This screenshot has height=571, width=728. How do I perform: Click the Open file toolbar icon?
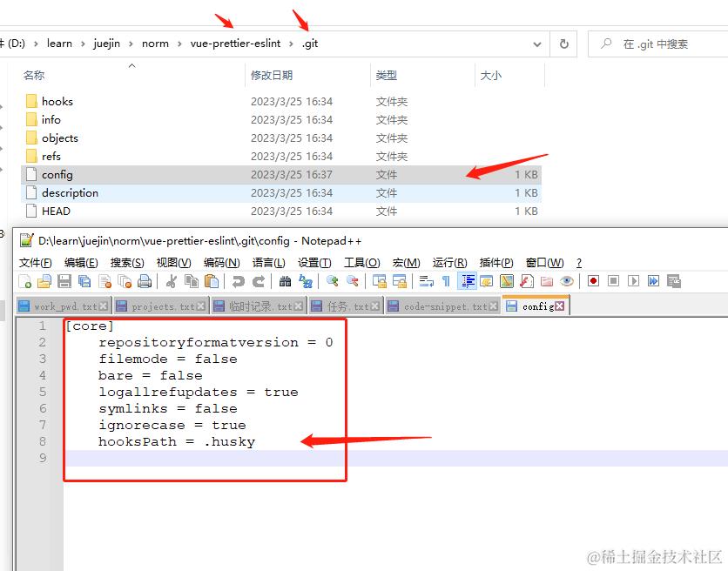[x=44, y=281]
